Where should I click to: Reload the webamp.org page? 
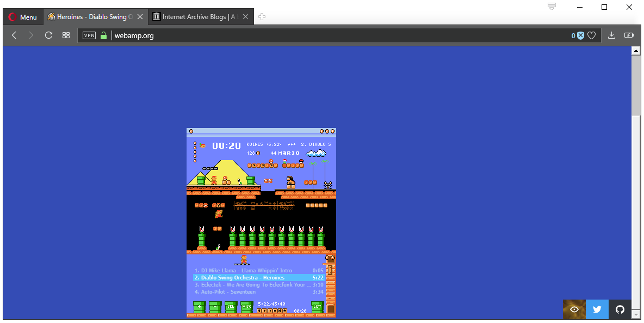(48, 35)
